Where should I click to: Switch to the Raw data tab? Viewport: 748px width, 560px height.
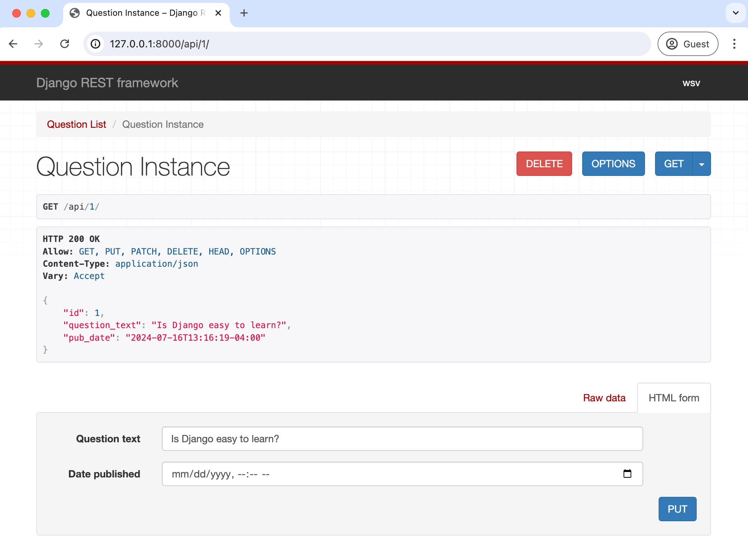point(604,398)
